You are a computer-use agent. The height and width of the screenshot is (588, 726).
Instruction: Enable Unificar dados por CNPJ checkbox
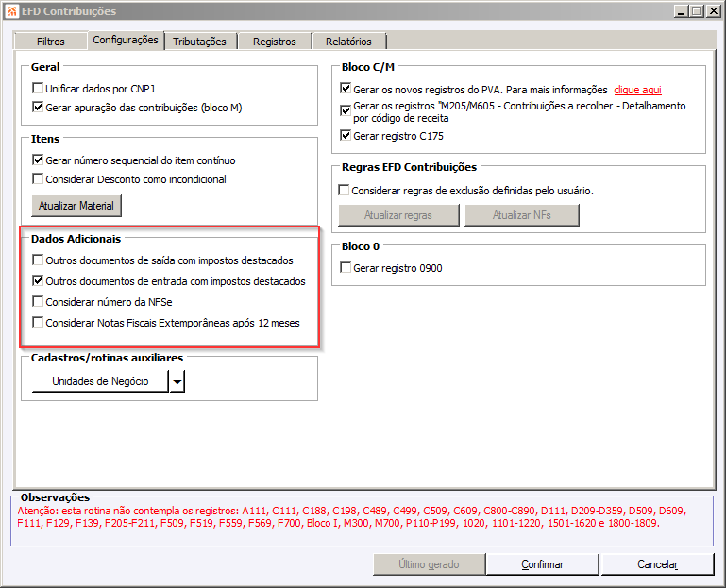[x=38, y=88]
